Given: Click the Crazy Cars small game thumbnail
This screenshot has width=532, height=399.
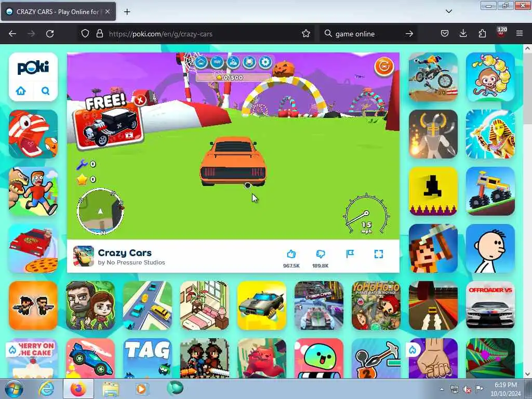Looking at the screenshot, I should pos(84,256).
